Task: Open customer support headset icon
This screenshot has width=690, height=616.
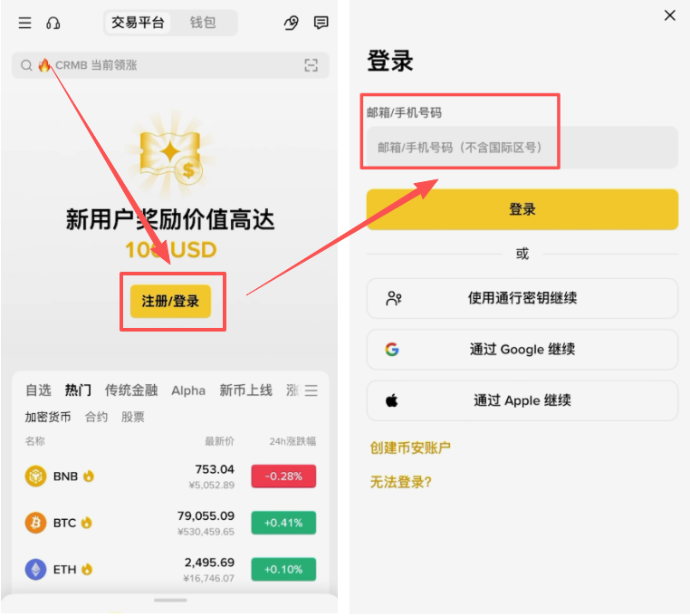Action: click(53, 23)
